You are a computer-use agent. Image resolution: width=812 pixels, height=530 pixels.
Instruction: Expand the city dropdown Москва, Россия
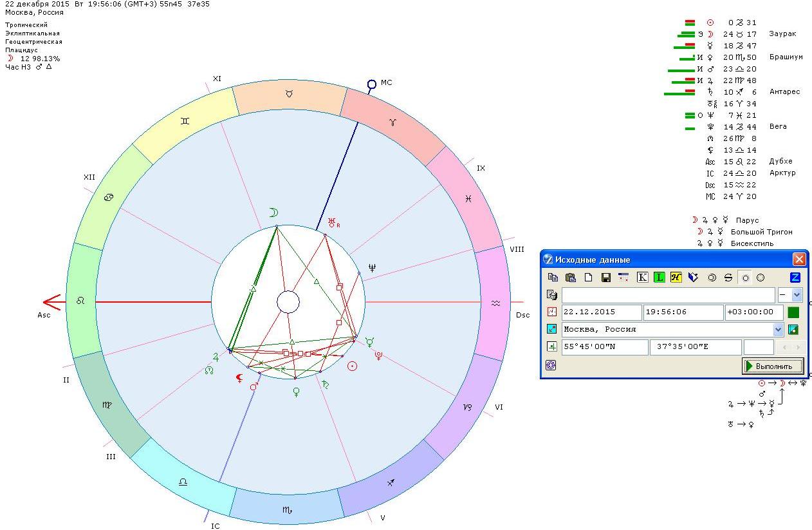point(778,330)
